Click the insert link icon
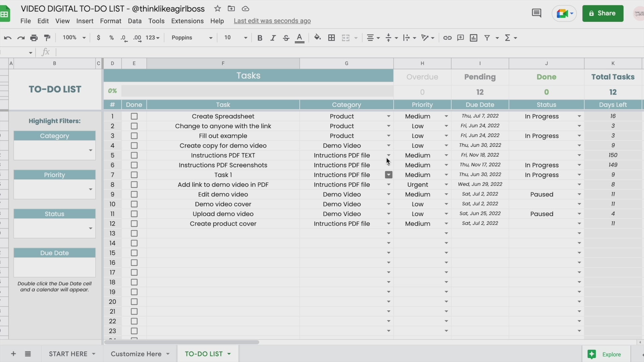The width and height of the screenshot is (644, 362). click(x=447, y=38)
